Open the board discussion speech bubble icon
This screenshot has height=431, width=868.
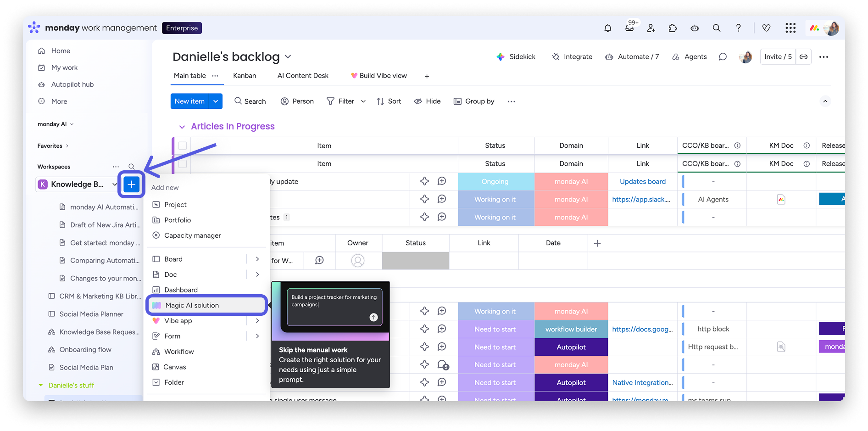pyautogui.click(x=723, y=57)
